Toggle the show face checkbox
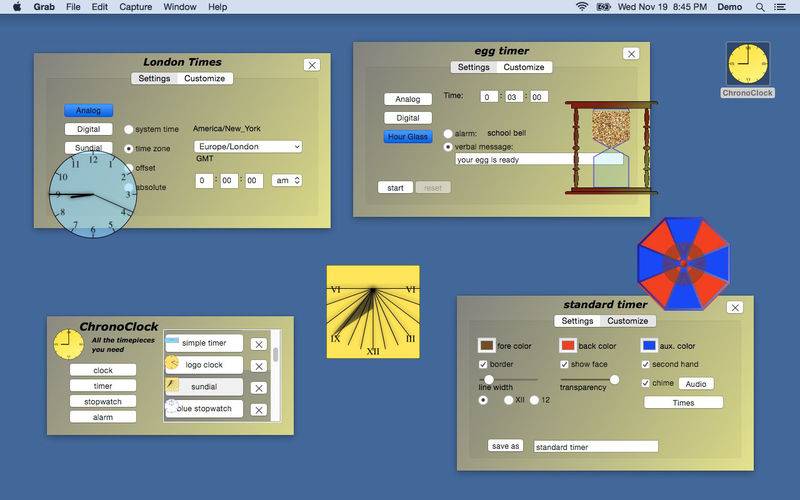Image resolution: width=800 pixels, height=500 pixels. (564, 364)
